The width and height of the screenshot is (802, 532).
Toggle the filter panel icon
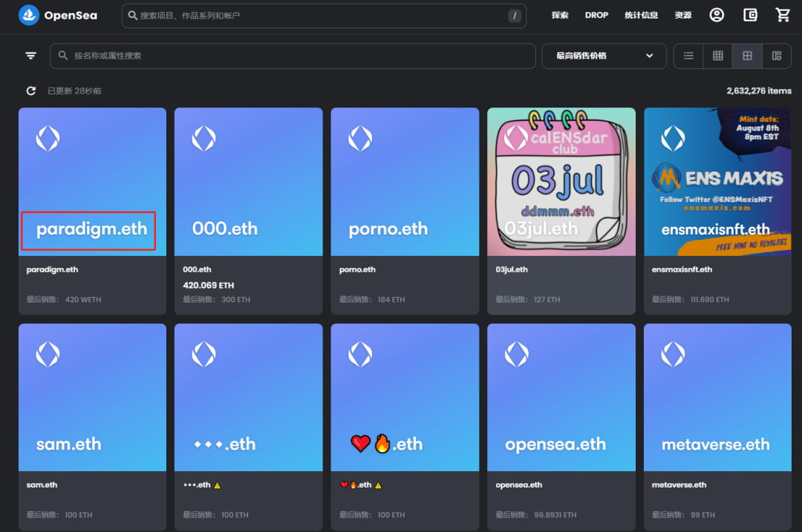30,56
